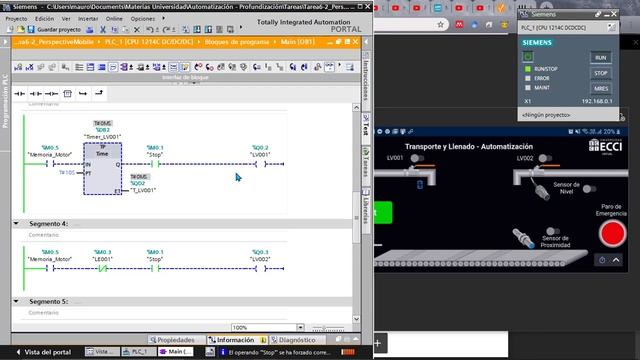The image size is (640, 360).
Task: Click the PLC_1 taskbar editor button
Action: (x=139, y=351)
